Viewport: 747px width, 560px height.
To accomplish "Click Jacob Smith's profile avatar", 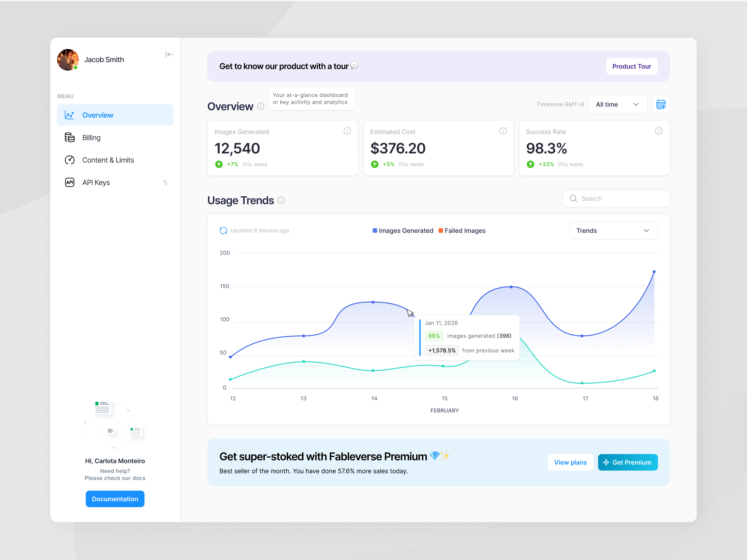I will (x=68, y=60).
